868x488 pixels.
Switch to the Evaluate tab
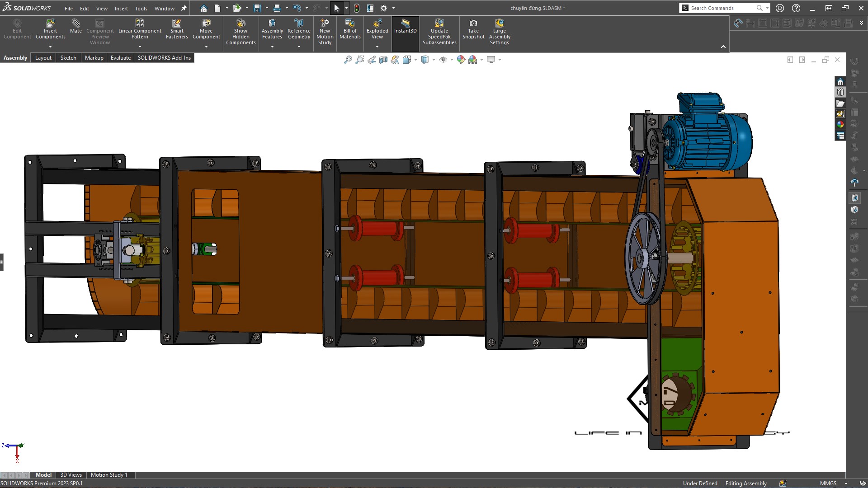click(121, 58)
